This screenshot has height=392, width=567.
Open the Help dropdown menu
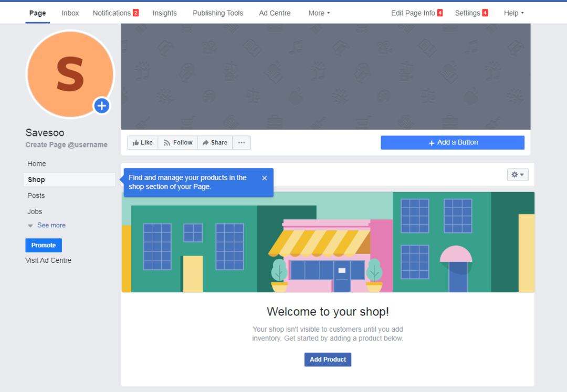tap(514, 13)
